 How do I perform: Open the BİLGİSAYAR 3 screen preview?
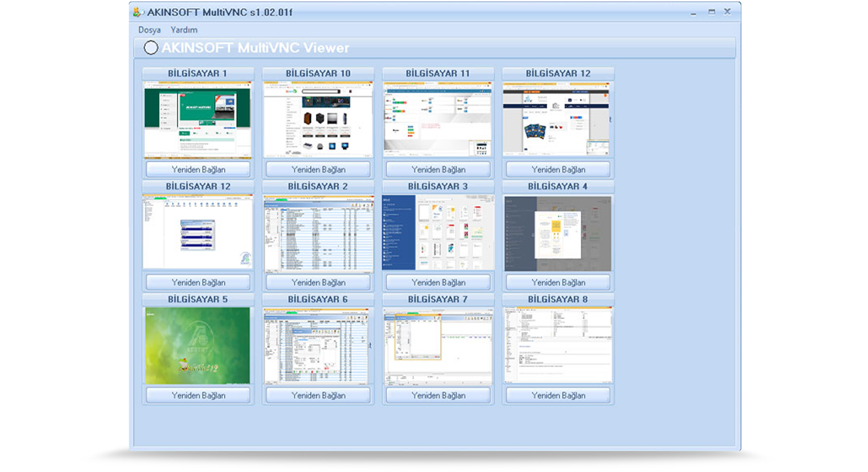[438, 233]
